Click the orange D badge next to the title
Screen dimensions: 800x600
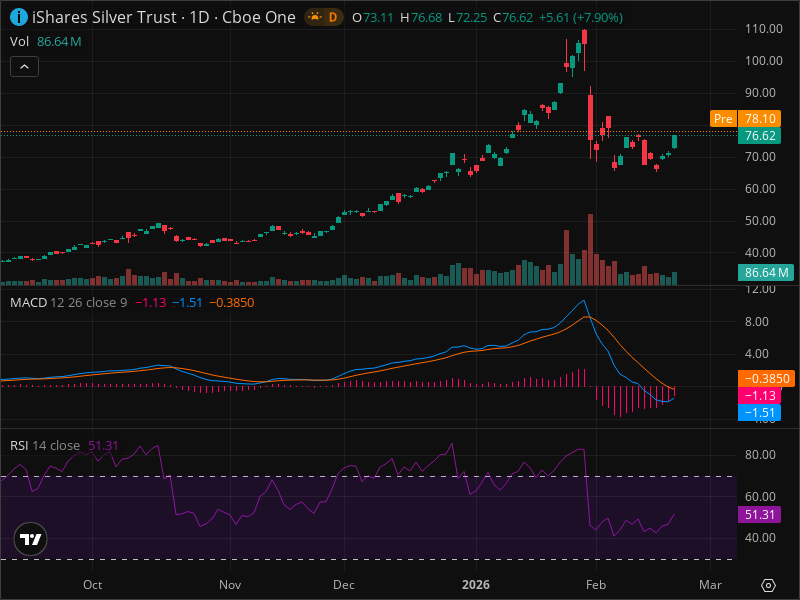[x=333, y=17]
